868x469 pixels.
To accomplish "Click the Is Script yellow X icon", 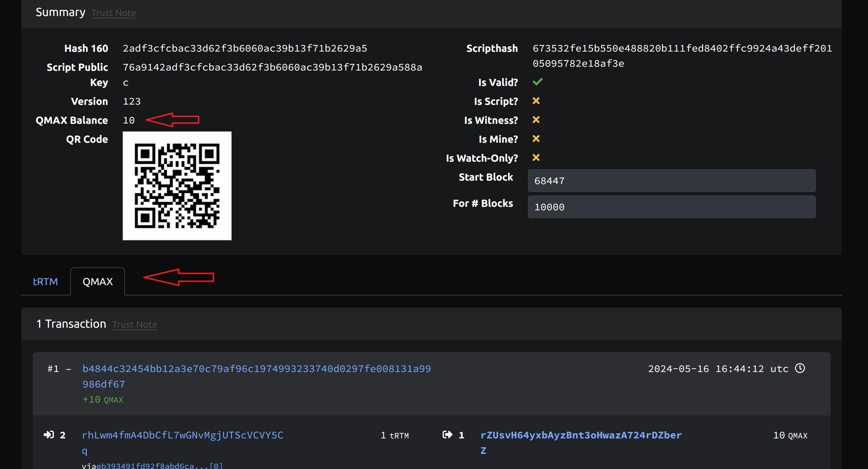I will 536,101.
